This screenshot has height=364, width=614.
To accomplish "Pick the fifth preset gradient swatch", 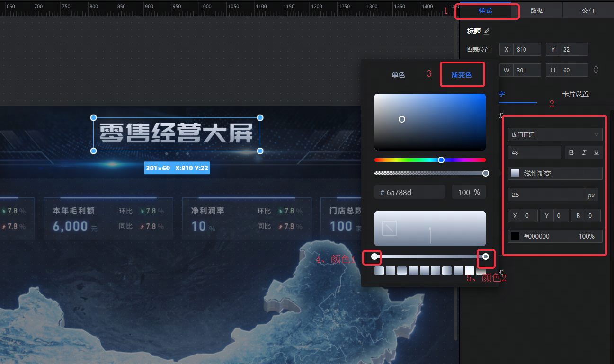I will point(424,271).
